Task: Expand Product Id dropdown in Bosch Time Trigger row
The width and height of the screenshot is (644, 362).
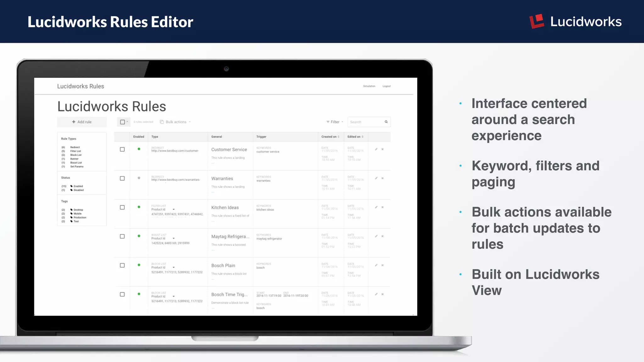Action: coord(174,296)
